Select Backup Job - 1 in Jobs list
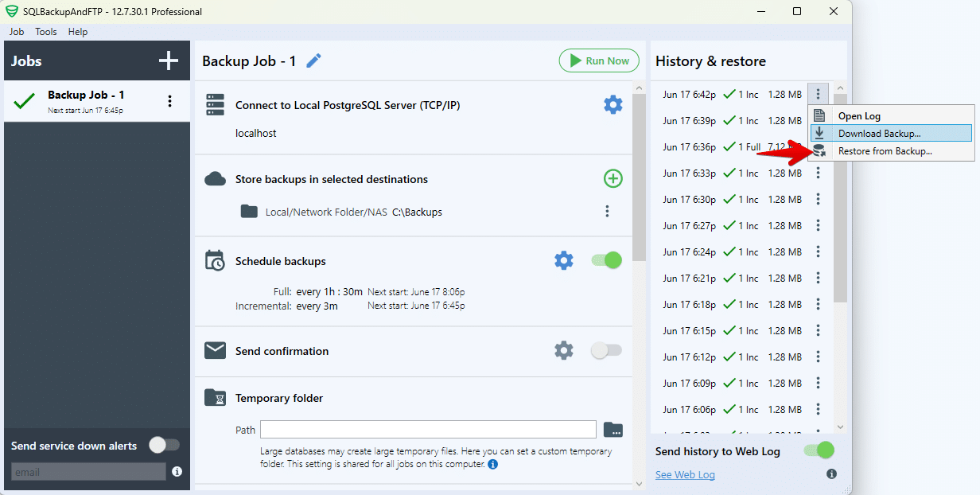Viewport: 980px width, 495px height. point(97,101)
